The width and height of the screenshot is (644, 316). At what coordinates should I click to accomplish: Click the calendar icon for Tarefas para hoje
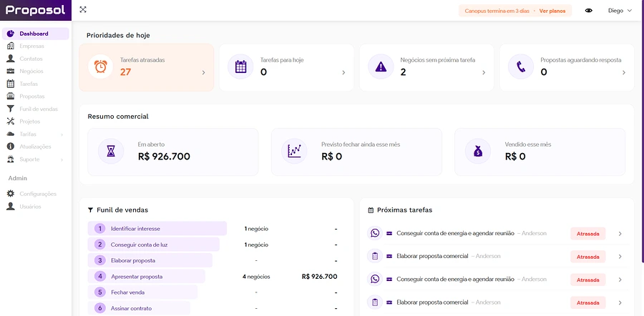click(240, 66)
